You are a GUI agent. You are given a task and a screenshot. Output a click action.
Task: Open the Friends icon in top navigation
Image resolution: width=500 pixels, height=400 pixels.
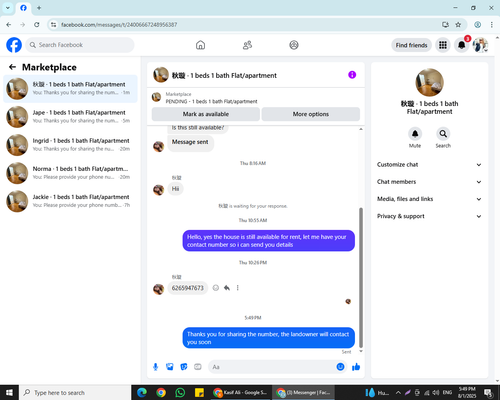(x=247, y=45)
